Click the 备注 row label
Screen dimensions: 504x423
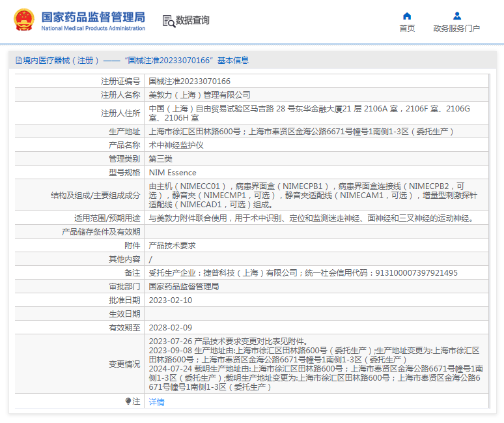click(132, 273)
